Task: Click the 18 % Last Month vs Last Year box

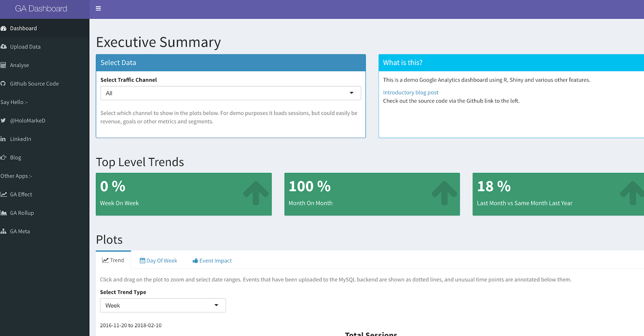Action: tap(558, 194)
